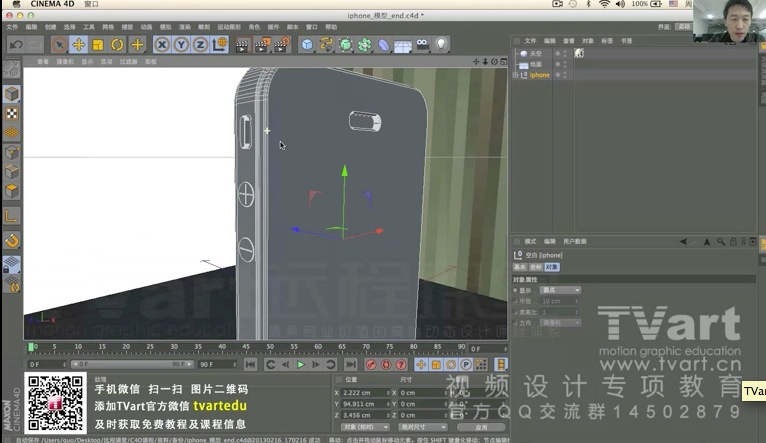Open the 运动图形 menu
Screen dimensions: 766x443
pos(229,27)
